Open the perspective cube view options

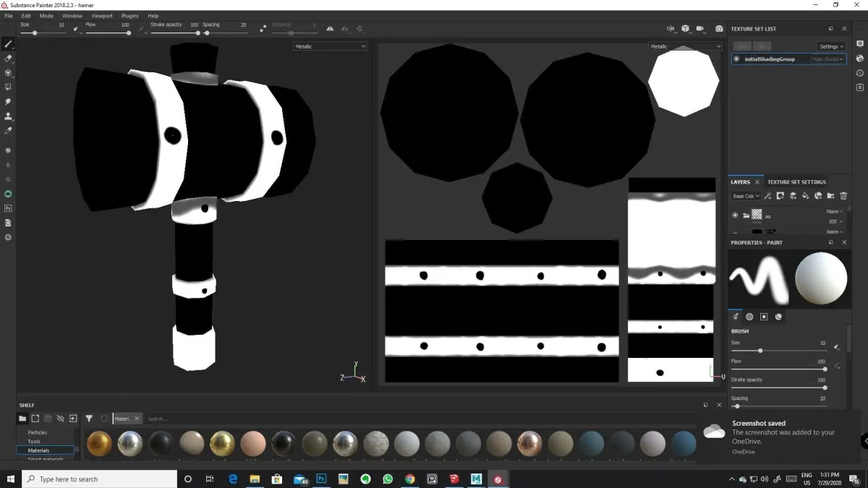(685, 29)
